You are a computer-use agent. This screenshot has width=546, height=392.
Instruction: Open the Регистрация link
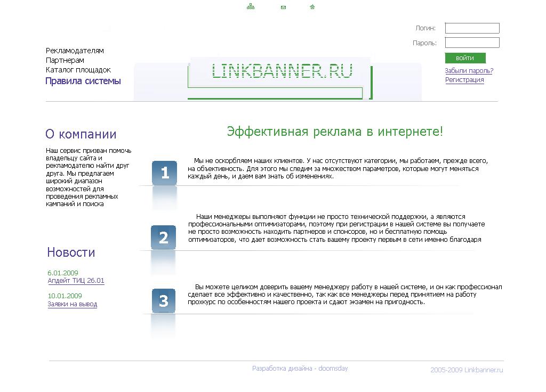point(464,80)
